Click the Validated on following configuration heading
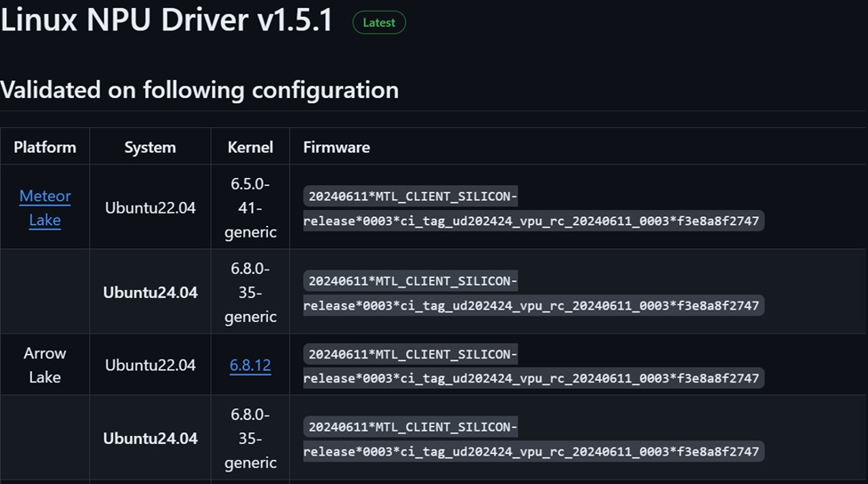This screenshot has height=484, width=868. pos(199,90)
